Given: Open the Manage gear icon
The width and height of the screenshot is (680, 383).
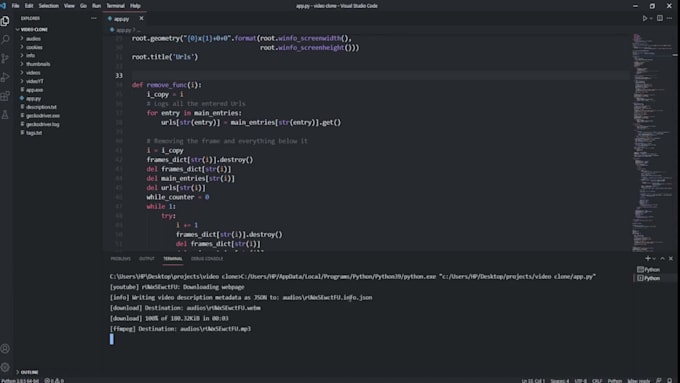Looking at the screenshot, I should coord(5,367).
